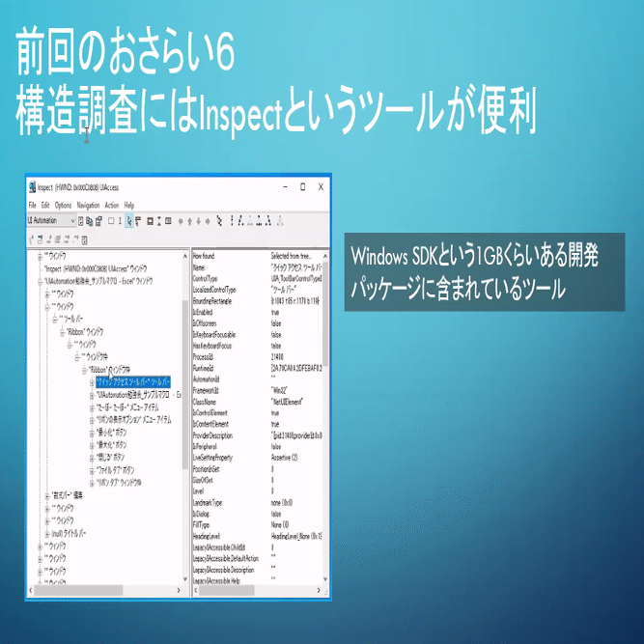Expand the (null) タイトル バー node
The width and height of the screenshot is (644, 644).
[x=47, y=534]
